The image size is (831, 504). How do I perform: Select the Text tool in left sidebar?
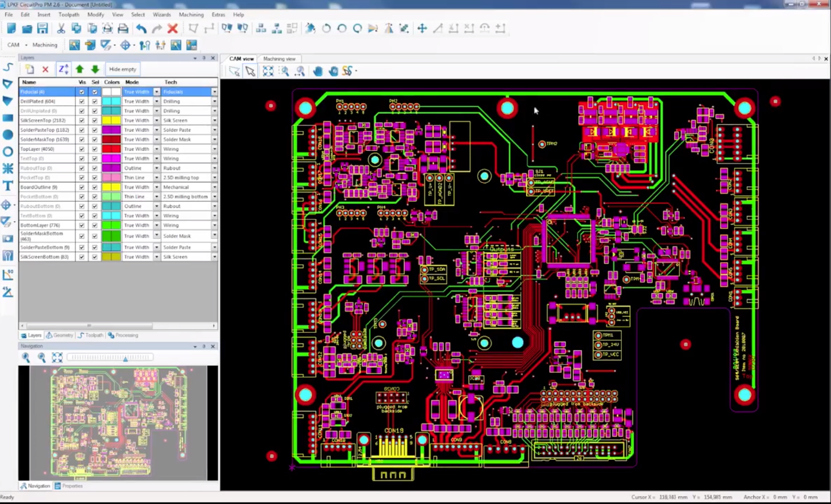point(8,186)
